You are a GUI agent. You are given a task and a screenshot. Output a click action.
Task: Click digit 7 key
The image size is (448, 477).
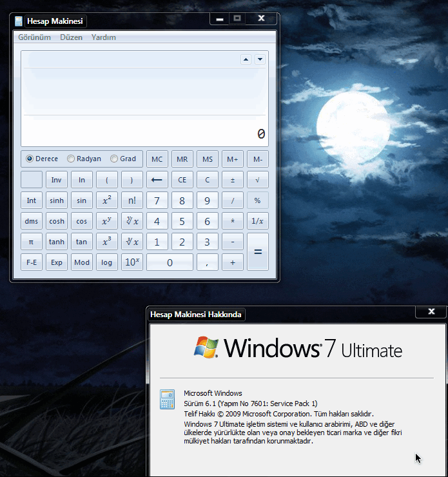157,200
